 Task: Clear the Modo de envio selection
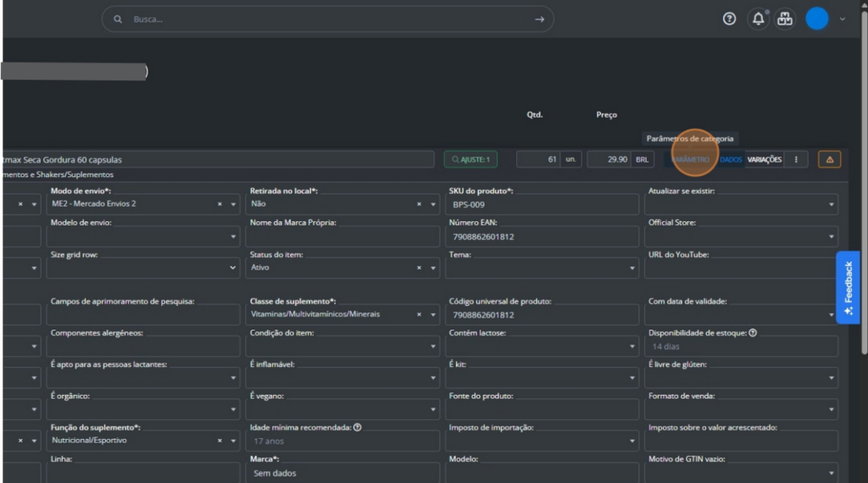click(x=220, y=204)
